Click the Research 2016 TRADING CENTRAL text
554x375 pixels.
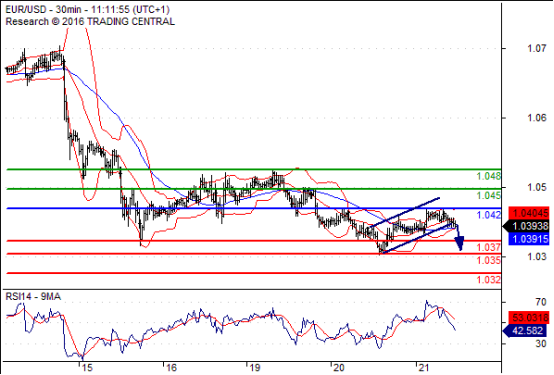[90, 22]
